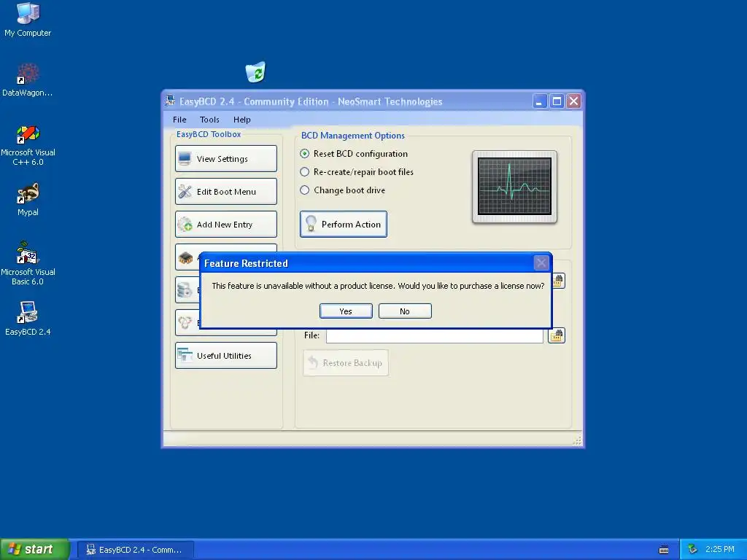Open Useful Utilities in the toolbox
Image resolution: width=747 pixels, height=560 pixels.
tap(226, 356)
